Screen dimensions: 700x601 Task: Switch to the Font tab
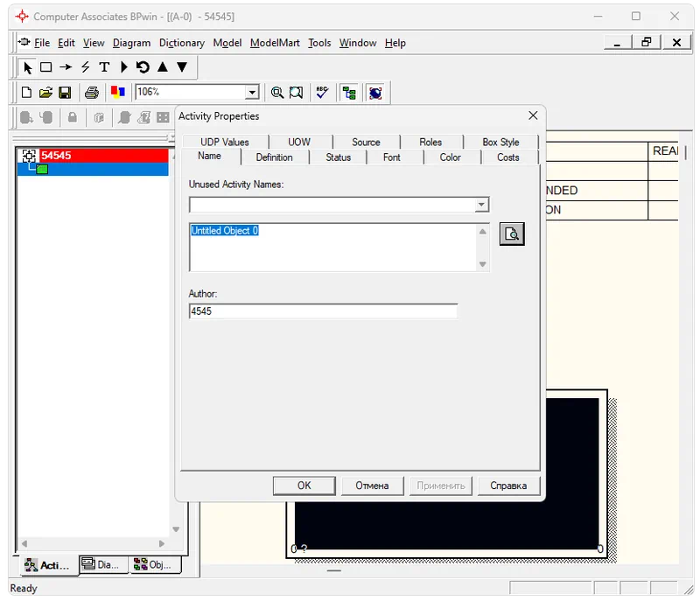(x=391, y=157)
